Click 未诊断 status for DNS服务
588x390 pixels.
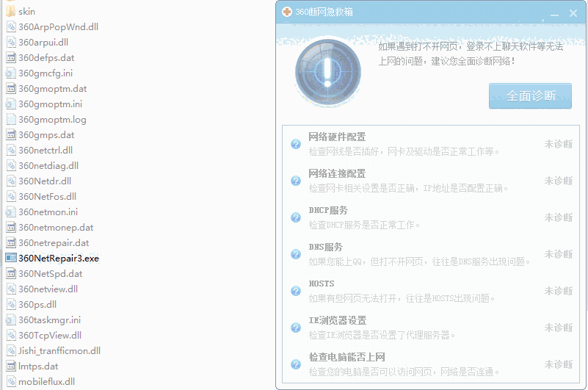pyautogui.click(x=559, y=254)
